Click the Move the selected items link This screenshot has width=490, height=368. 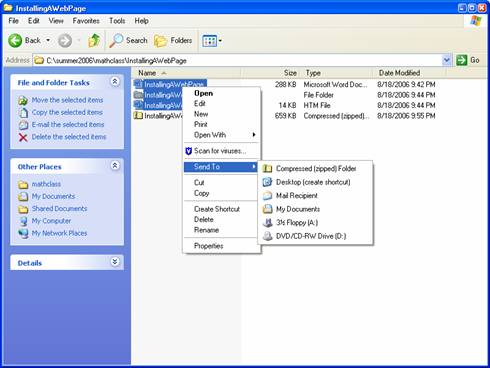click(x=67, y=100)
